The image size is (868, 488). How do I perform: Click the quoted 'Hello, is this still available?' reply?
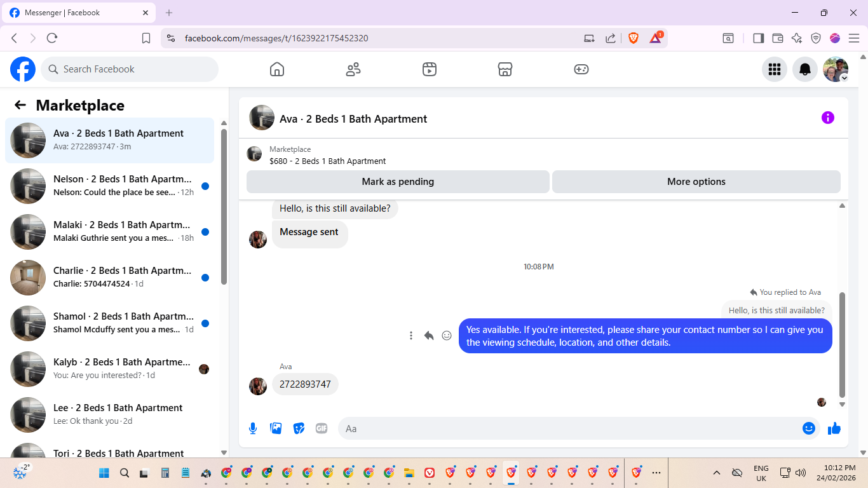[776, 311]
